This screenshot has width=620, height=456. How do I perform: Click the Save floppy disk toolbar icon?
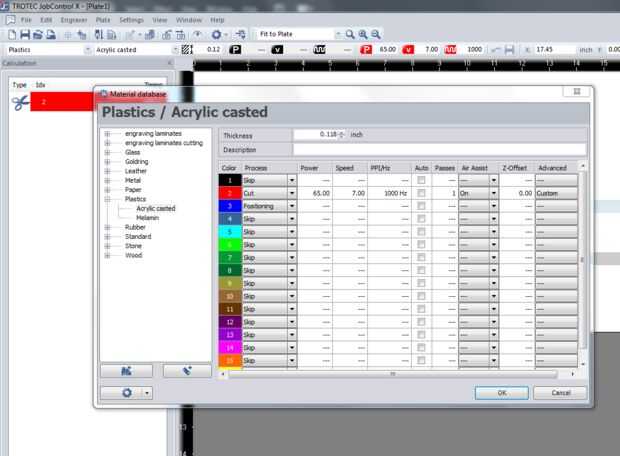[25, 35]
